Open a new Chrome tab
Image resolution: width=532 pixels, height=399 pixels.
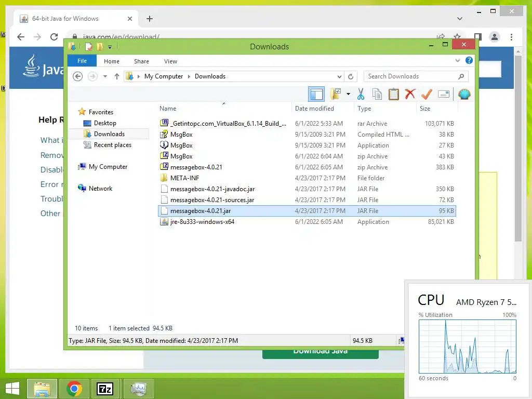(150, 19)
